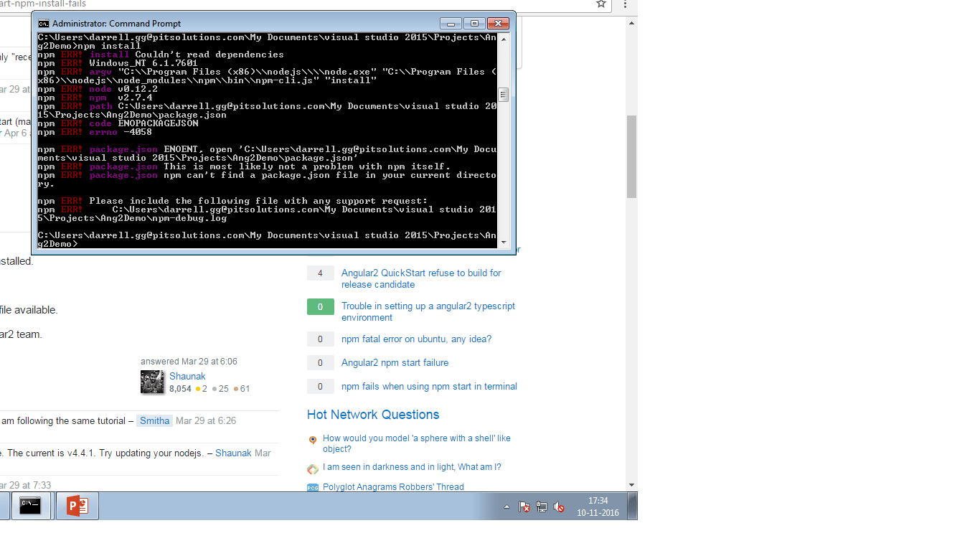The height and width of the screenshot is (551, 980).
Task: Open 'Angular2 npm start failure' question
Action: (x=395, y=362)
